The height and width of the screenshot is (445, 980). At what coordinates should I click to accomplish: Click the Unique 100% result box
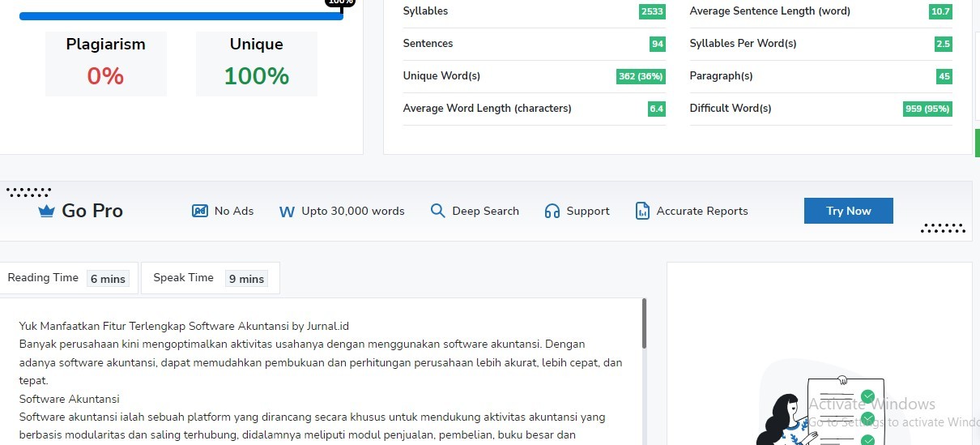click(x=256, y=64)
